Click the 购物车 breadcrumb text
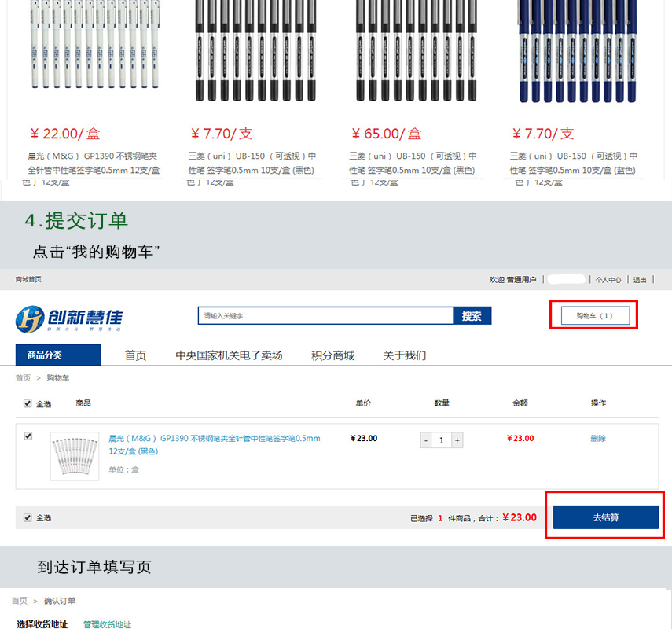Screen dimensions: 672x629 [58, 377]
